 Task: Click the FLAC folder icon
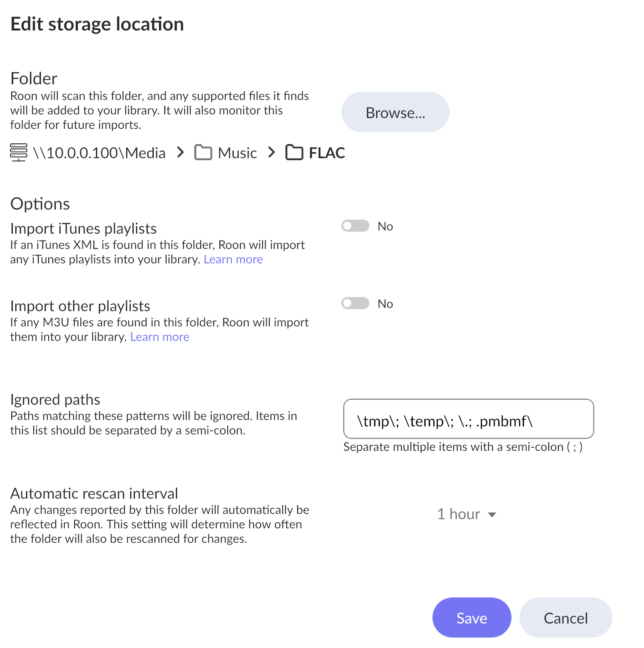click(x=294, y=153)
